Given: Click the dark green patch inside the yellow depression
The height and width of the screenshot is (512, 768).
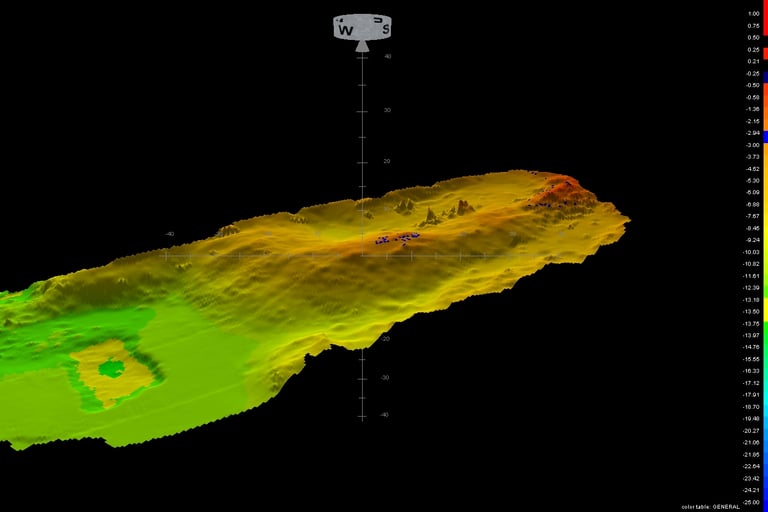Looking at the screenshot, I should tap(112, 369).
